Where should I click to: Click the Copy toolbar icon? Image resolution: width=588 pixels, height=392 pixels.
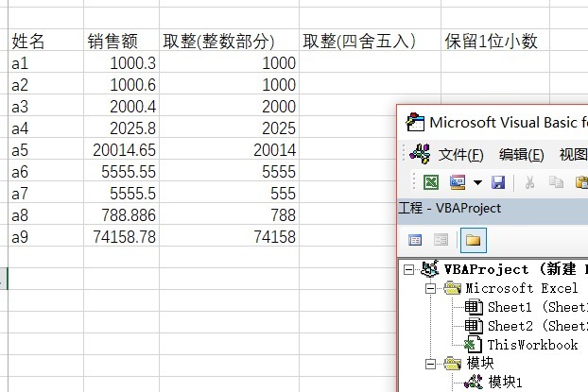pos(556,182)
